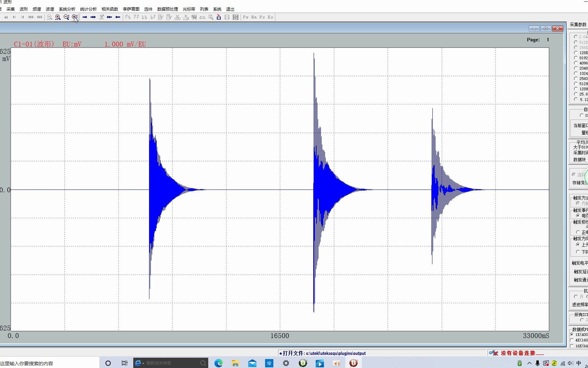Click the step-forward play toolbar icon

pos(14,17)
